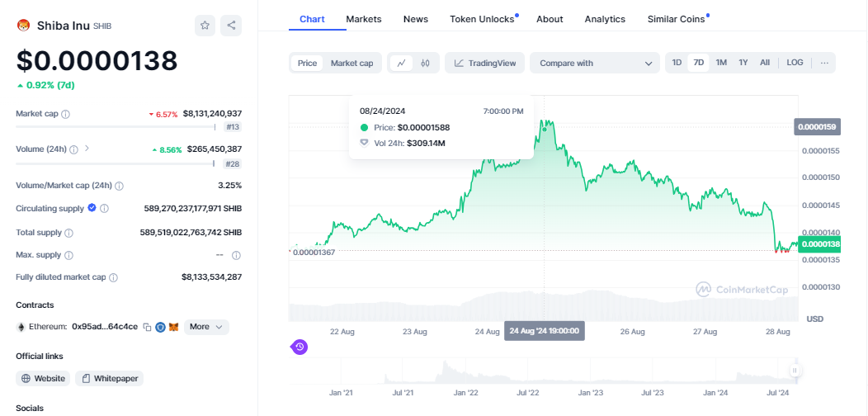868x416 pixels.
Task: Copy the Ethereum contract address
Action: 147,327
